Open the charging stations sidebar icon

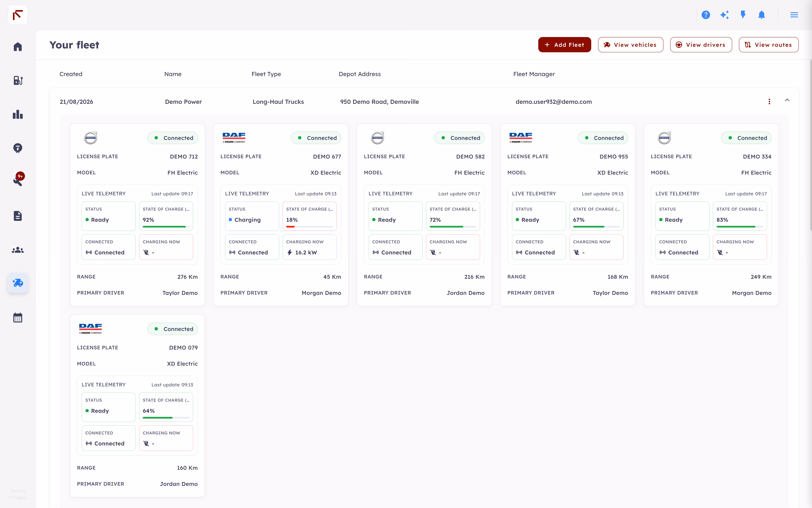(18, 81)
